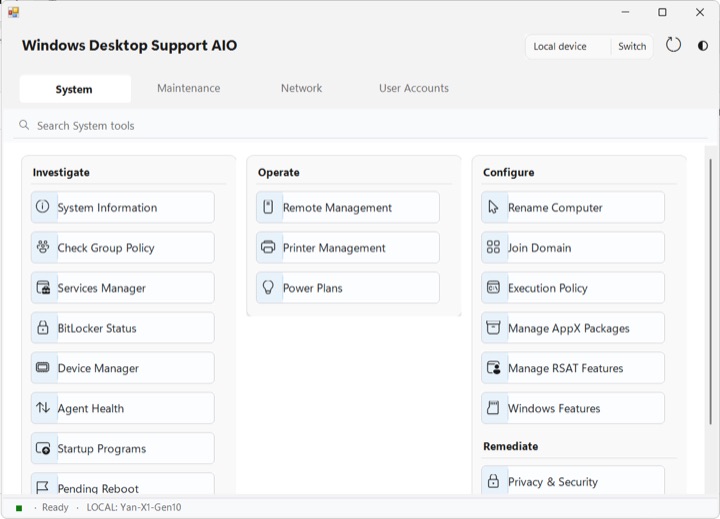
Task: Click the Ready status text
Action: pos(55,508)
